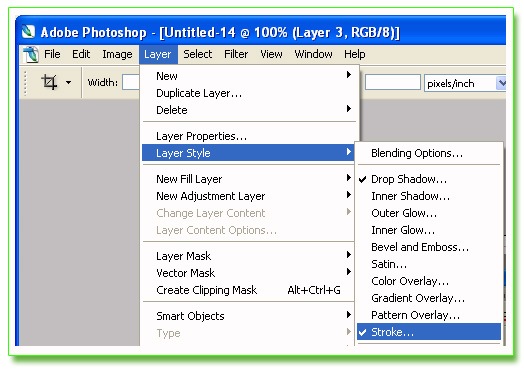Close the open Layer menu

pyautogui.click(x=158, y=54)
